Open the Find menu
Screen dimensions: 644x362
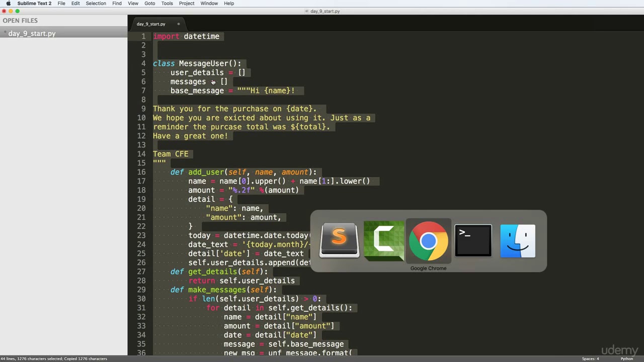tap(117, 4)
